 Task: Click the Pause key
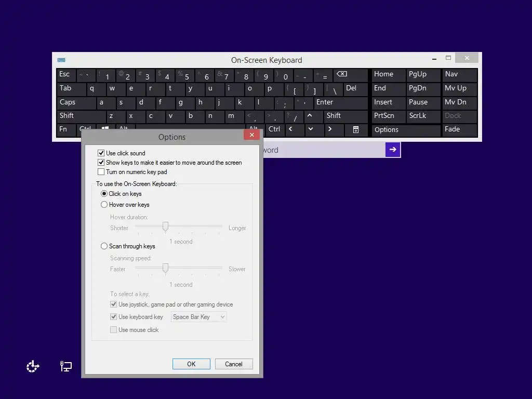tap(423, 102)
